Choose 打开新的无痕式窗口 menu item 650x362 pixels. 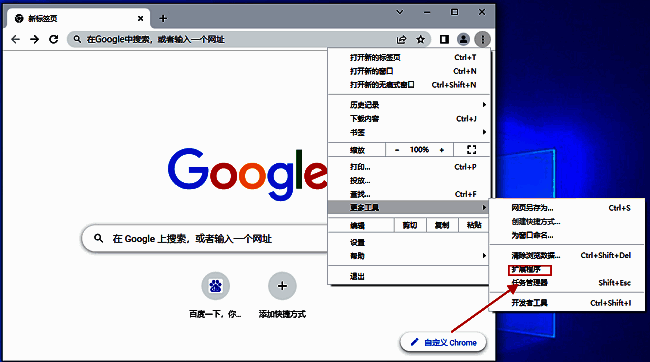[409, 85]
